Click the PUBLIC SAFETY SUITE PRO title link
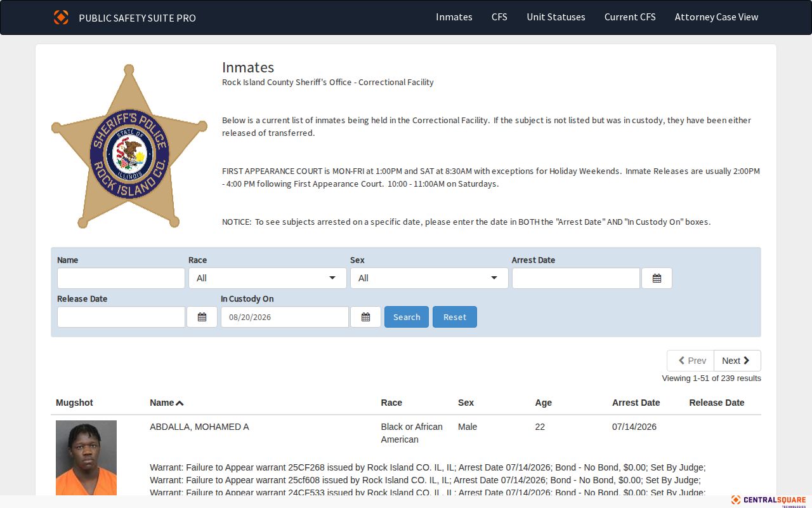 pyautogui.click(x=137, y=18)
